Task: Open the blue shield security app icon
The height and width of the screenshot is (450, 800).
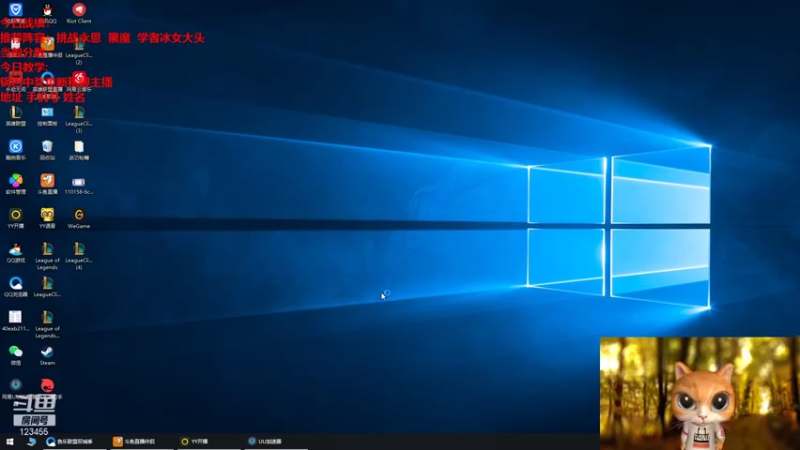Action: click(16, 10)
